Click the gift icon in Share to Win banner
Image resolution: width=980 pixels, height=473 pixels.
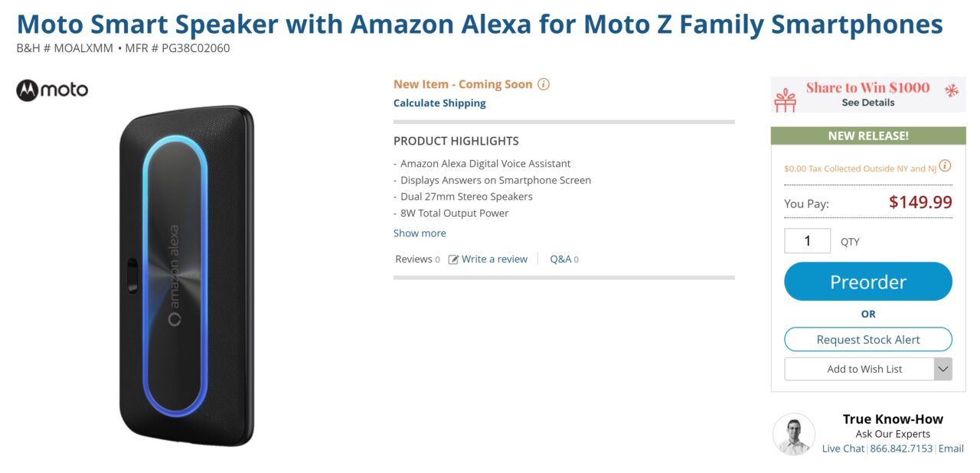pyautogui.click(x=786, y=99)
